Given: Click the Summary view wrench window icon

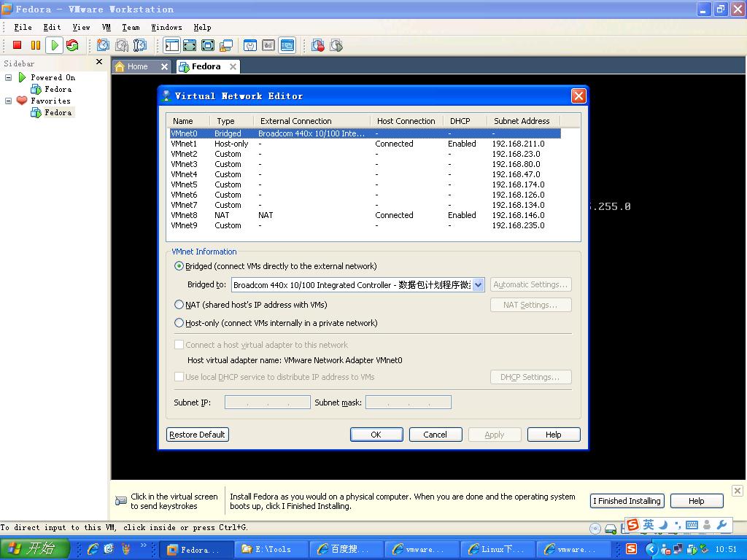Looking at the screenshot, I should coord(250,45).
